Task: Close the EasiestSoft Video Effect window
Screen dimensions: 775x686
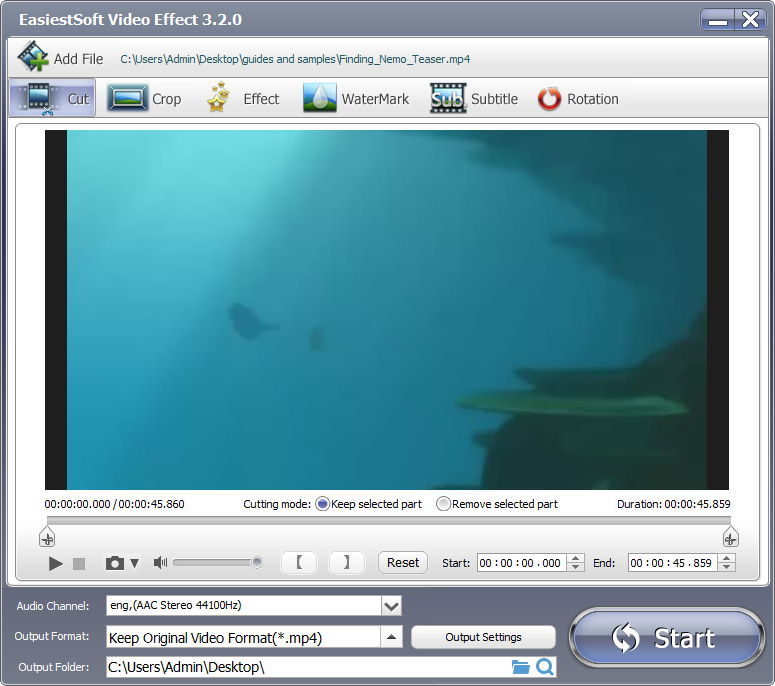Action: 750,21
